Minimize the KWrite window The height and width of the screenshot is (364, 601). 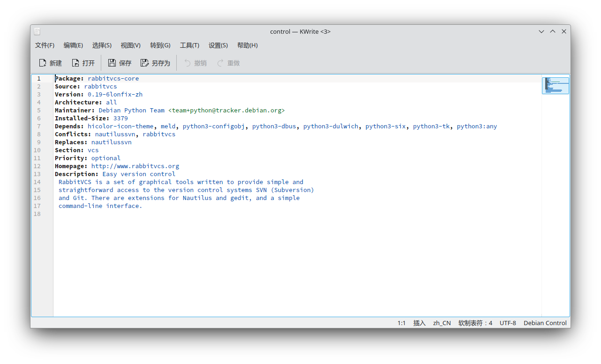coord(541,31)
